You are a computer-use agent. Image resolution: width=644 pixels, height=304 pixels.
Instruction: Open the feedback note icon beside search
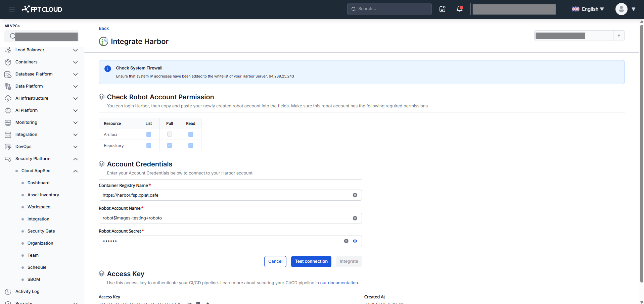pyautogui.click(x=443, y=9)
